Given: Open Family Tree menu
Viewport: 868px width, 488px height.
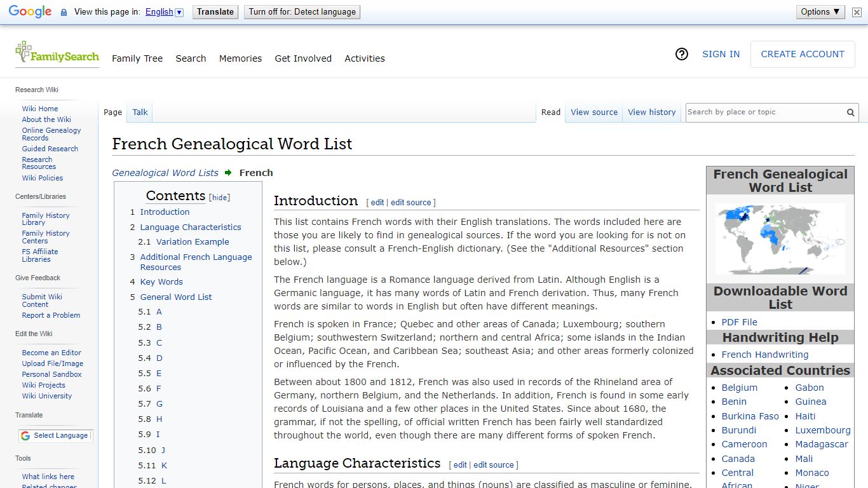Looking at the screenshot, I should [x=137, y=58].
